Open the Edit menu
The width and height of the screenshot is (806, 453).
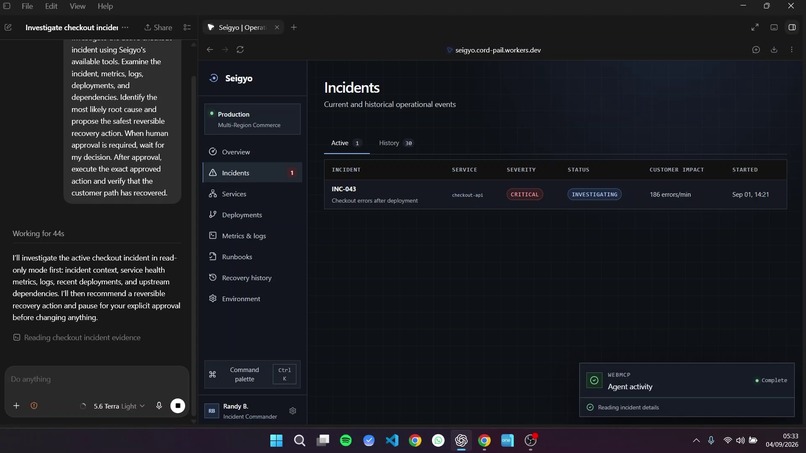tap(51, 6)
